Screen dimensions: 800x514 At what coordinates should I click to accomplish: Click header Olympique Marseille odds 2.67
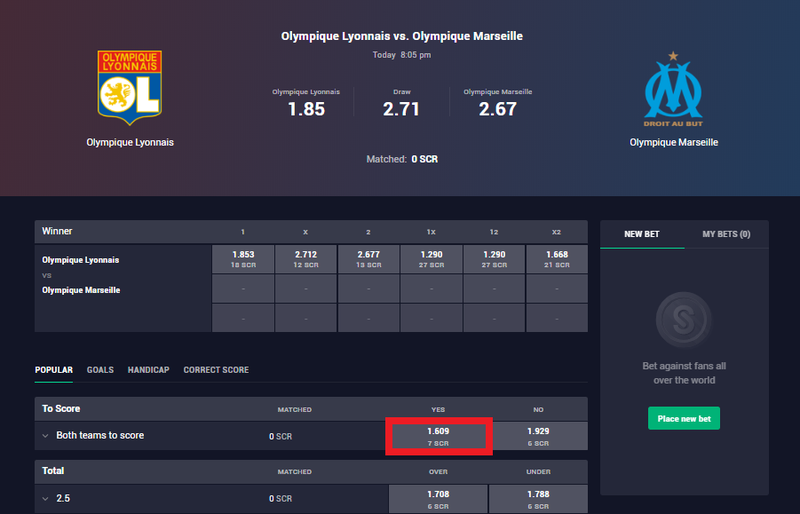coord(497,109)
